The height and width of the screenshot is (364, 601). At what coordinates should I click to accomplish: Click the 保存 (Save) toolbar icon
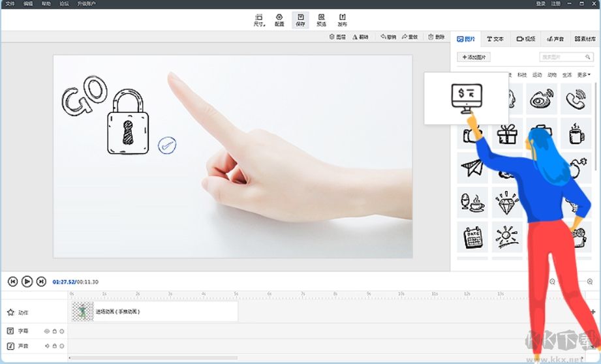(x=300, y=19)
